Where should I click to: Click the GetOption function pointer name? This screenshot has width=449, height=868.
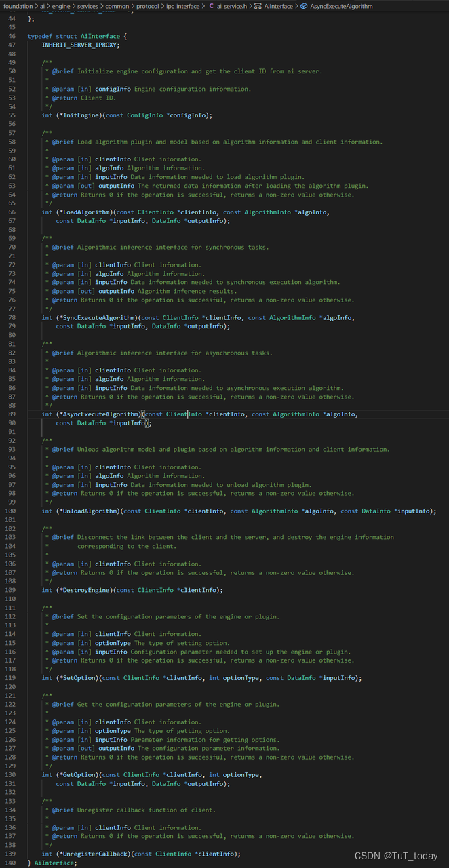[x=79, y=775]
